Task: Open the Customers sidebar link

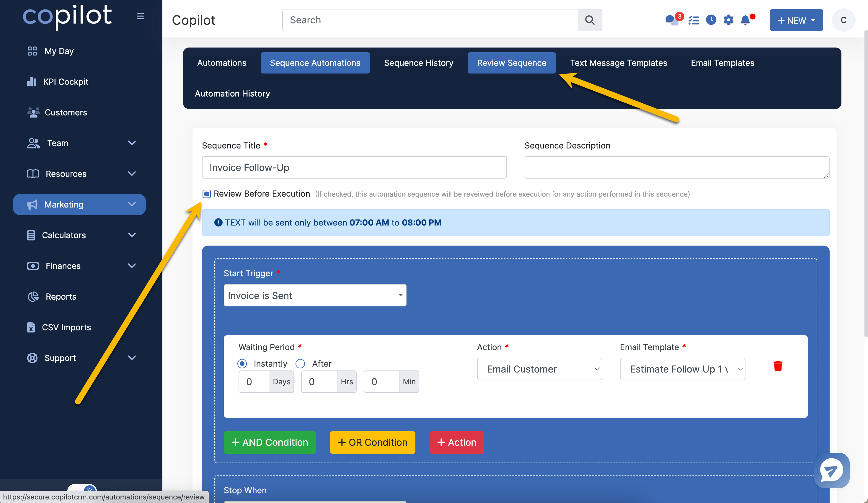Action: pyautogui.click(x=66, y=112)
